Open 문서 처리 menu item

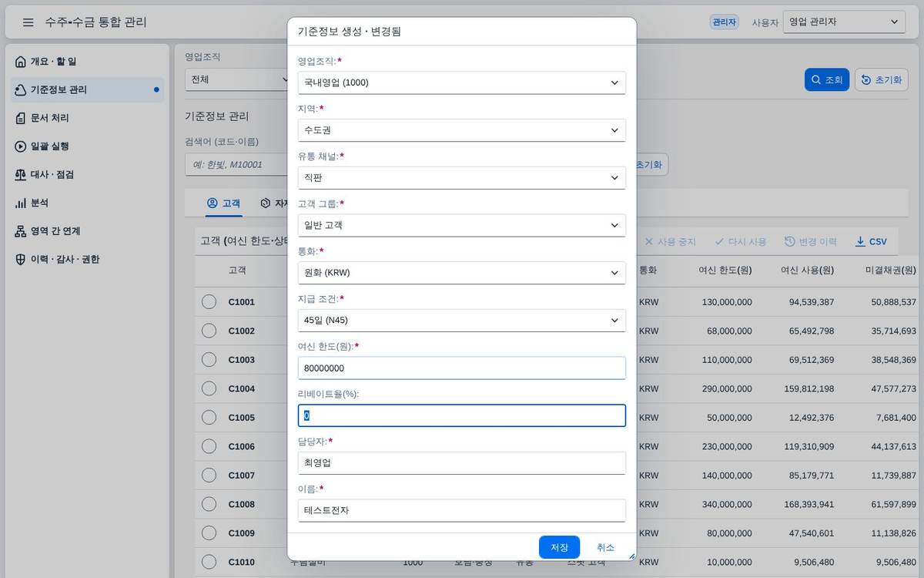[88, 118]
